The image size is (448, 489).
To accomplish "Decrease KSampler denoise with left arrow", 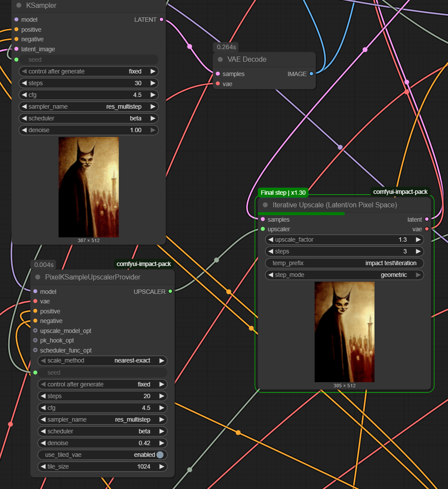I will tap(24, 130).
